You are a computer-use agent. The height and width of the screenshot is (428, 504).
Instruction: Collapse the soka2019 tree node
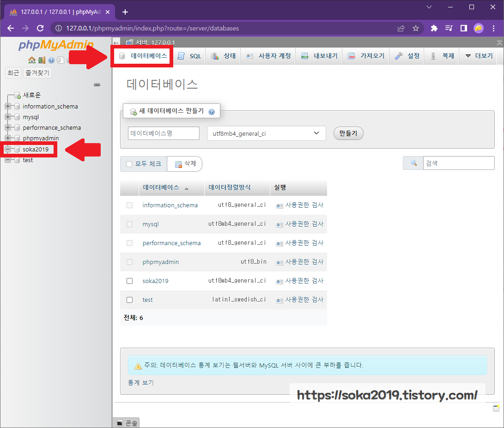point(8,149)
